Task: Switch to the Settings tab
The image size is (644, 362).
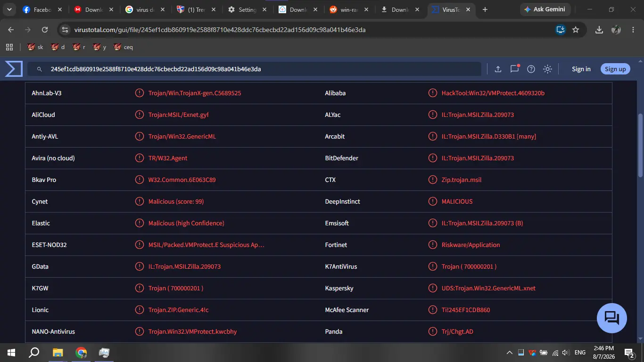Action: [247, 9]
